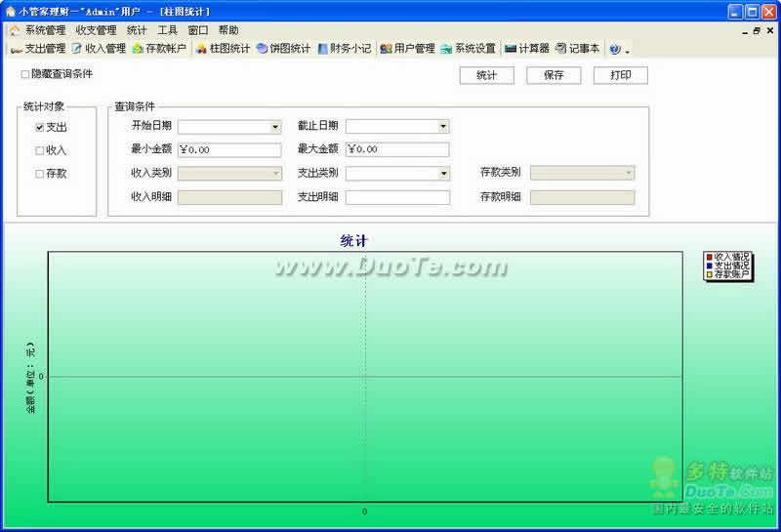Open the 收支管理 menu
Image resolution: width=781 pixels, height=532 pixels.
(x=96, y=30)
